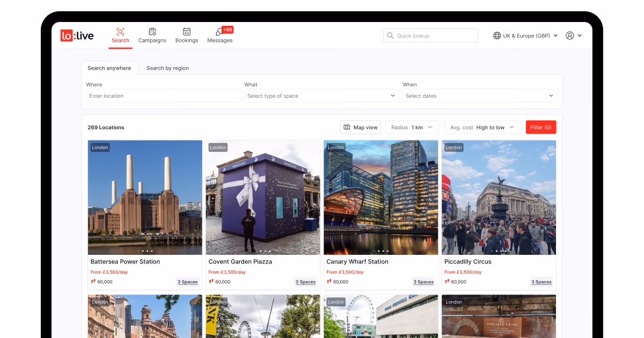Click the Canary Wharf Station title

click(357, 262)
